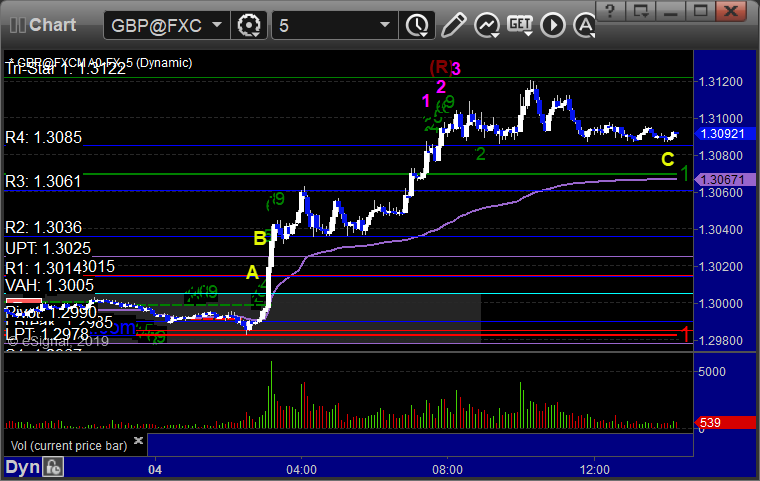
Task: Open the symbol settings gear icon
Action: point(249,25)
